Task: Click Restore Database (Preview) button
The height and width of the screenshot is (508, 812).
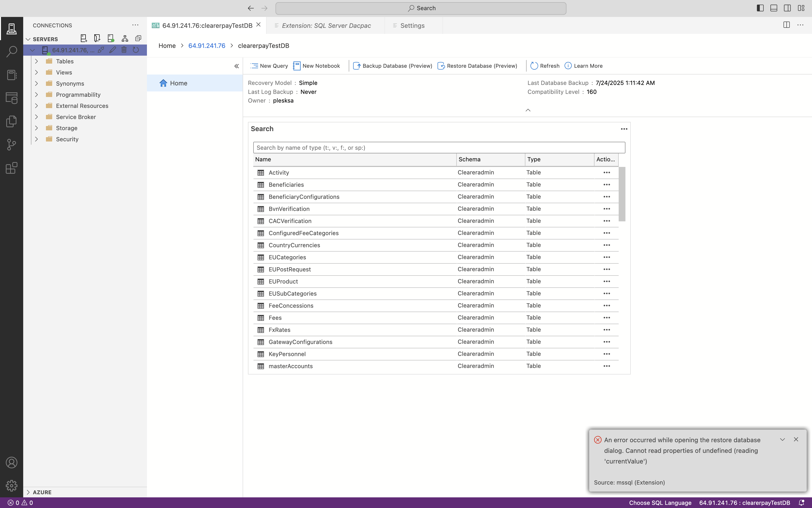Action: point(478,66)
